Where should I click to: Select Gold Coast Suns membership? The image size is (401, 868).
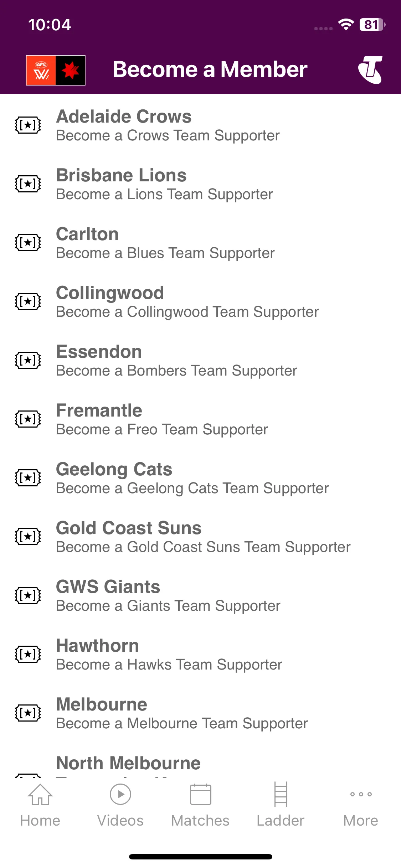pyautogui.click(x=200, y=537)
